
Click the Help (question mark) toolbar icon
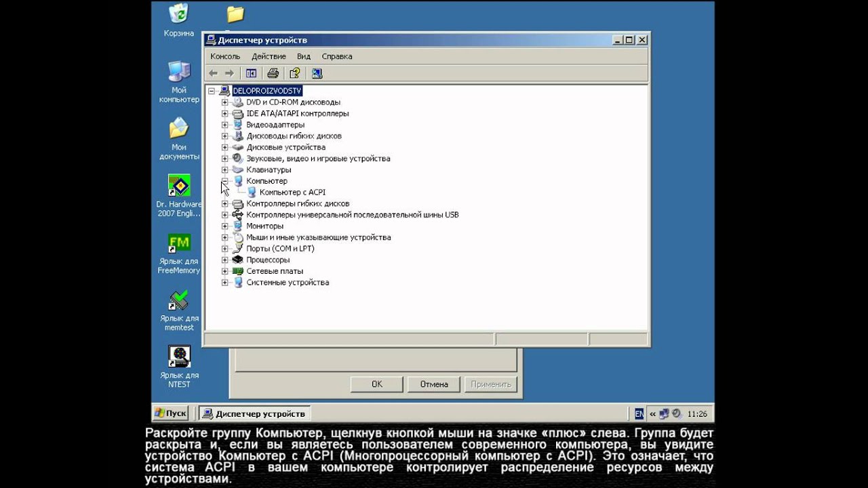click(x=295, y=73)
